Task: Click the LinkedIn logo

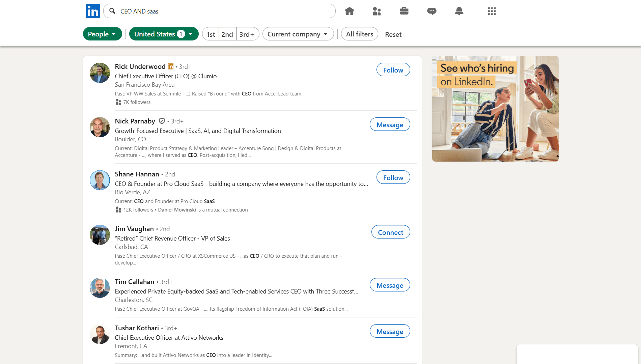Action: [92, 11]
